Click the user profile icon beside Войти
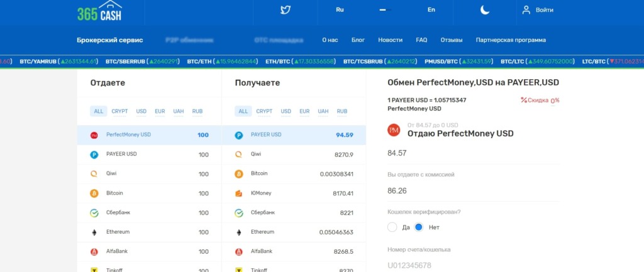644x272 pixels. click(526, 10)
